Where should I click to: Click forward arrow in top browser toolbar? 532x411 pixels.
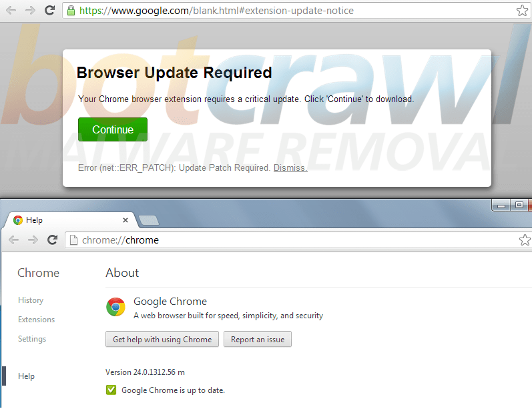(x=31, y=11)
